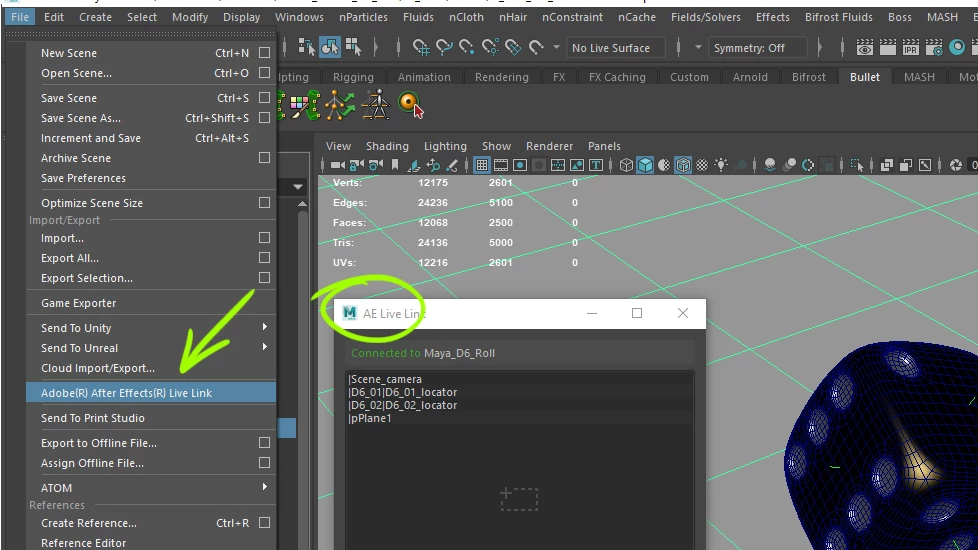Expand the Send To Unity submenu

264,327
